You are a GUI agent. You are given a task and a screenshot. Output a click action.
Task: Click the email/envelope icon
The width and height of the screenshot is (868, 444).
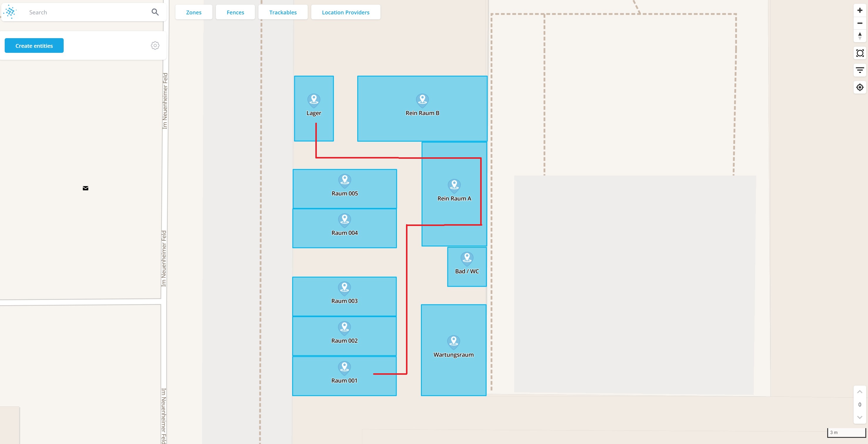coord(85,188)
